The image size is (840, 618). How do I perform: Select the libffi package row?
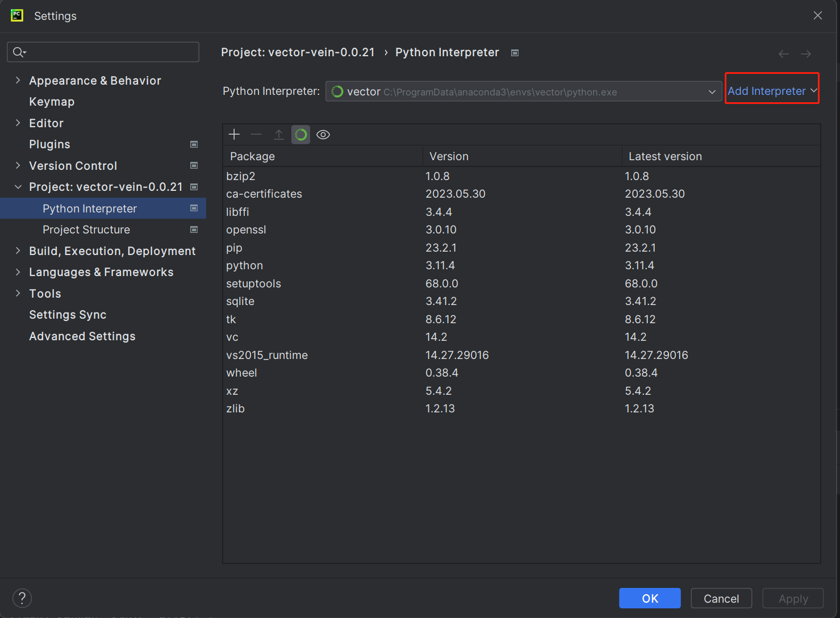521,212
